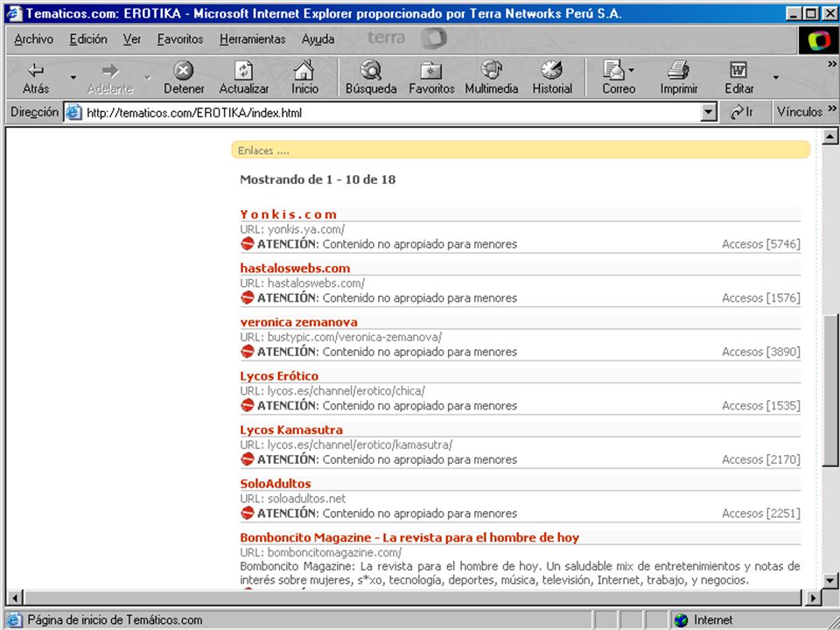840x630 pixels.
Task: Open the Edición menu
Action: point(88,39)
